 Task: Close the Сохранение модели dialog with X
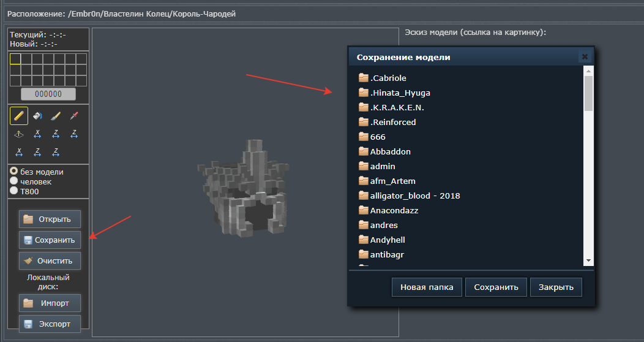pos(585,57)
